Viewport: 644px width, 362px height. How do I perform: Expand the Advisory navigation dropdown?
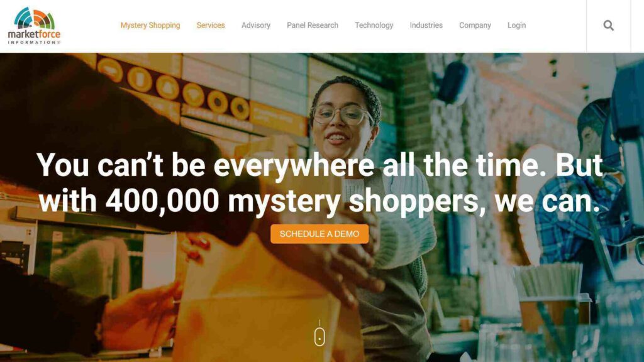pyautogui.click(x=256, y=25)
